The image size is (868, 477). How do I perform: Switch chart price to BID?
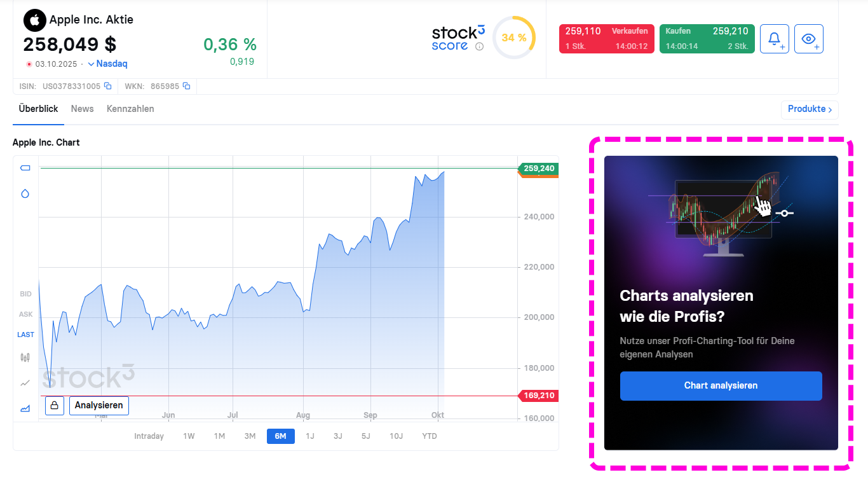(25, 294)
